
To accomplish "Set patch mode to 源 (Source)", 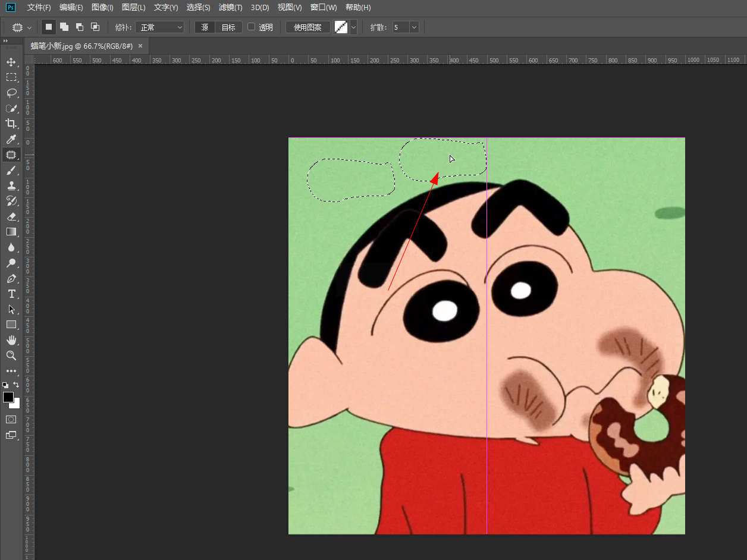I will pyautogui.click(x=205, y=27).
